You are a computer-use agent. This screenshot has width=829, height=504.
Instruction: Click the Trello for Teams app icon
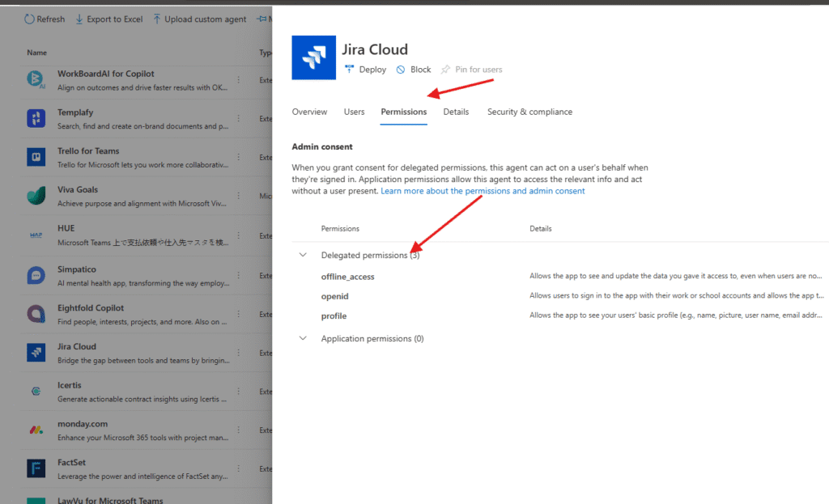coord(36,157)
